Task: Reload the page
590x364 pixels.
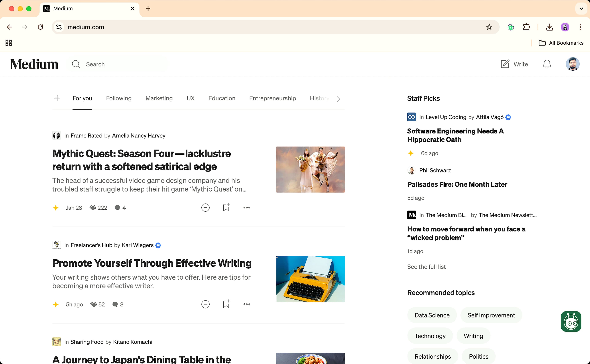Action: (41, 27)
